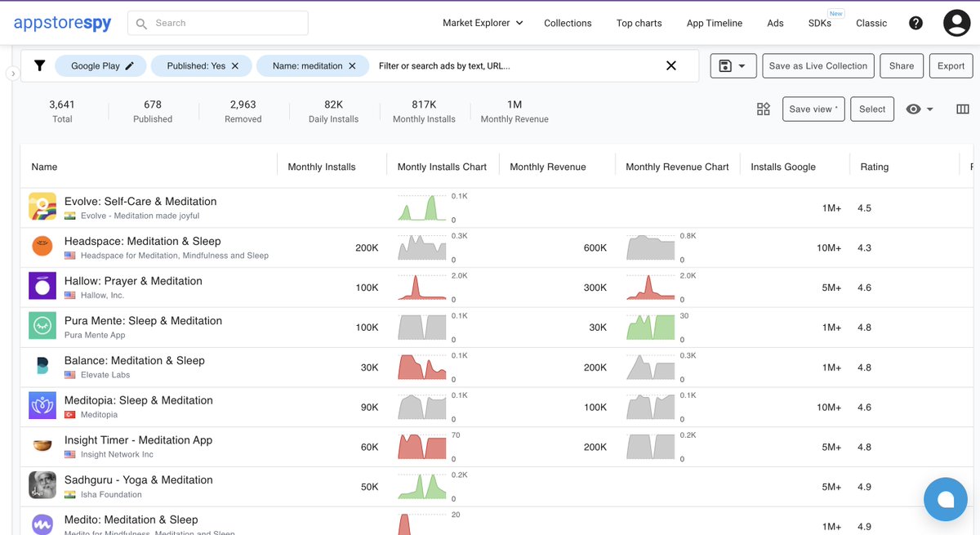Go to Collections
The image size is (980, 535).
pos(568,23)
